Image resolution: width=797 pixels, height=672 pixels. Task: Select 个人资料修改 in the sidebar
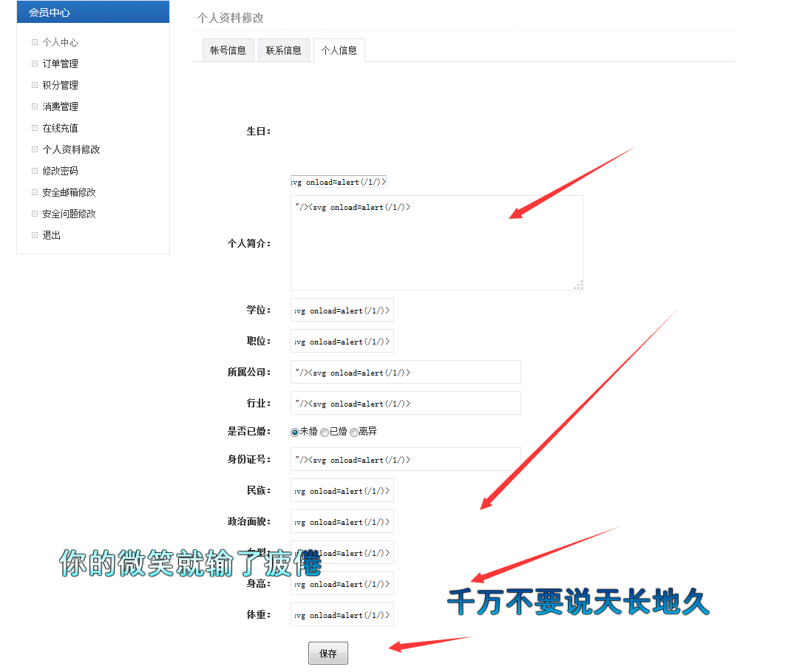coord(71,149)
